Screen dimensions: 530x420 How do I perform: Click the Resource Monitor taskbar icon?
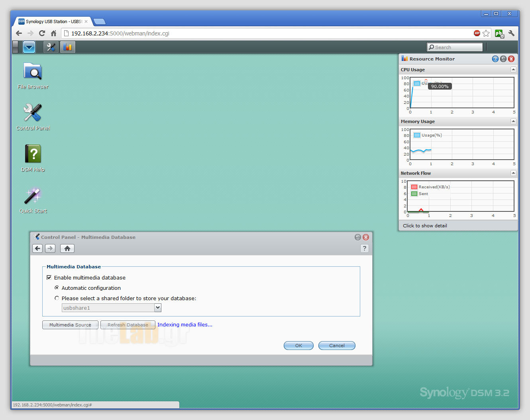pyautogui.click(x=68, y=47)
